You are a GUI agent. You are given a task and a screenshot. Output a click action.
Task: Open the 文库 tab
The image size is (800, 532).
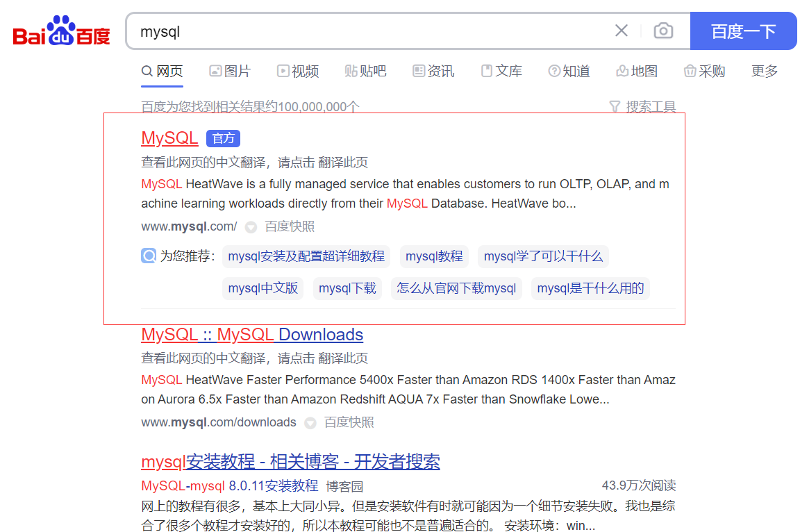501,71
